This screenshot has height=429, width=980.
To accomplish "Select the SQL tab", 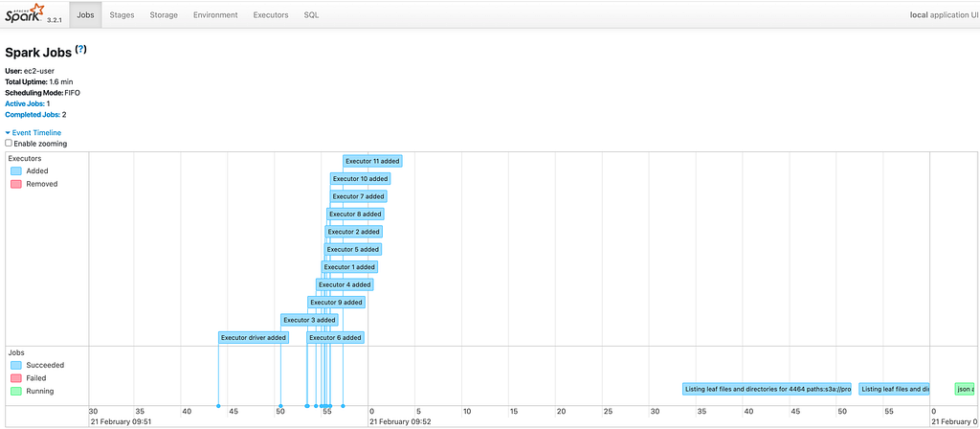I will [311, 15].
